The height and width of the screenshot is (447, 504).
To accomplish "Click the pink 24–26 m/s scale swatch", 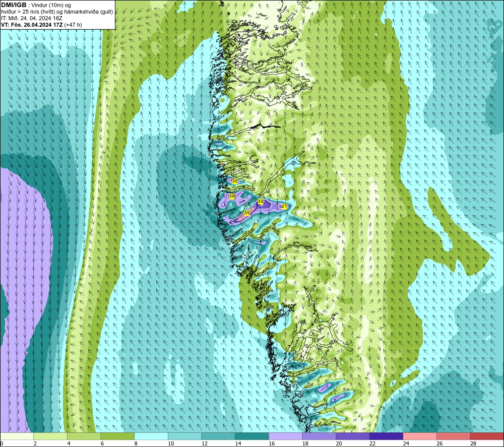I will pyautogui.click(x=420, y=436).
